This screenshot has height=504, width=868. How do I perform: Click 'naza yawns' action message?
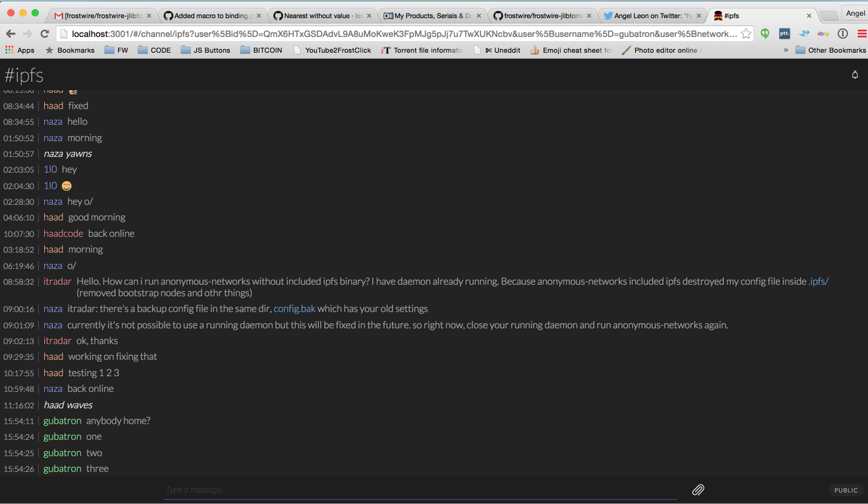[x=67, y=153]
